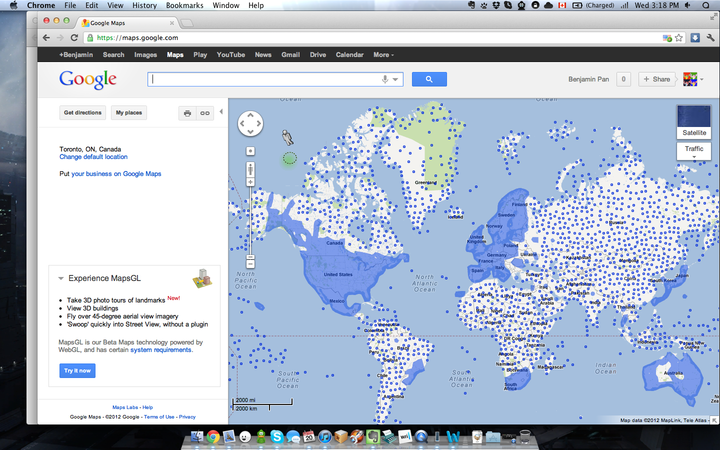Select the Google Maps browser tab
This screenshot has height=450, width=720.
[127, 22]
